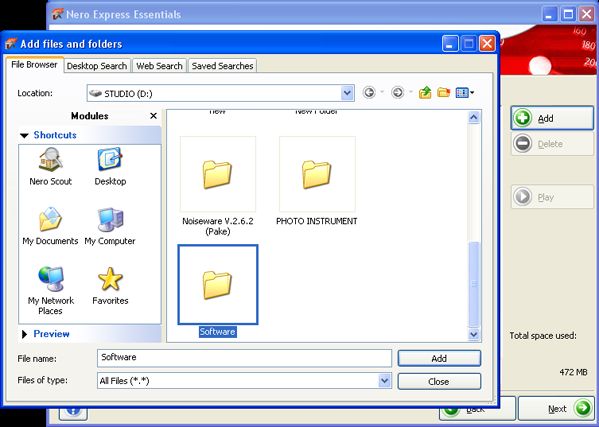Select the PHOTO INSTRUMENT folder thumbnail
Image resolution: width=599 pixels, height=427 pixels.
click(x=317, y=174)
